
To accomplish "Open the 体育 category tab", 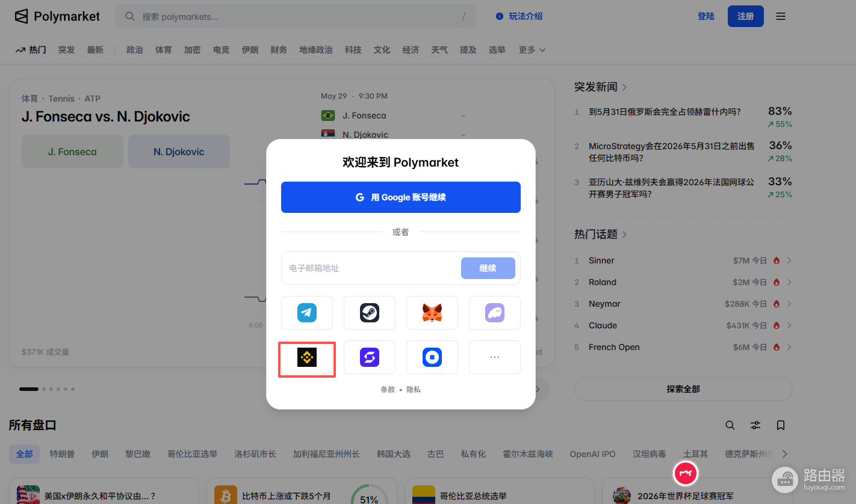I will tap(164, 50).
